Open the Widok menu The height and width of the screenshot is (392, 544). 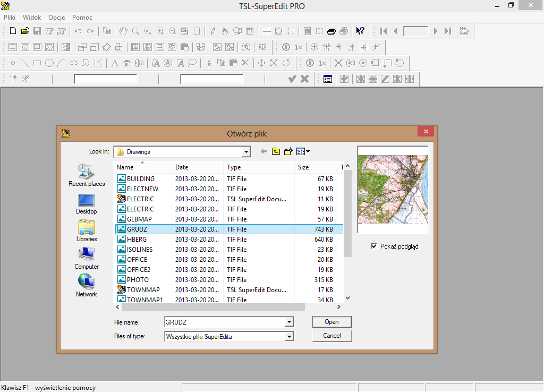(32, 18)
